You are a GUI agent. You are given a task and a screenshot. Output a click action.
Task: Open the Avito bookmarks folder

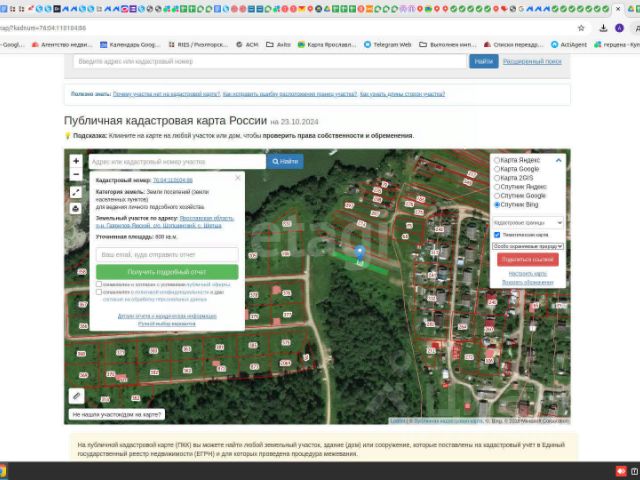pos(278,44)
